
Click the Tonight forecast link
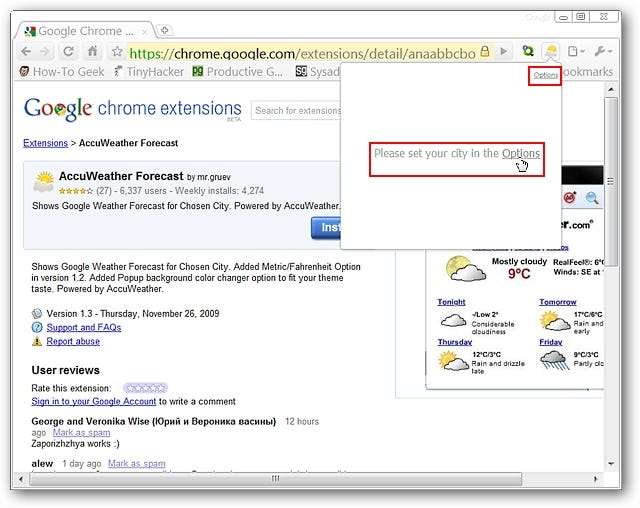click(451, 302)
